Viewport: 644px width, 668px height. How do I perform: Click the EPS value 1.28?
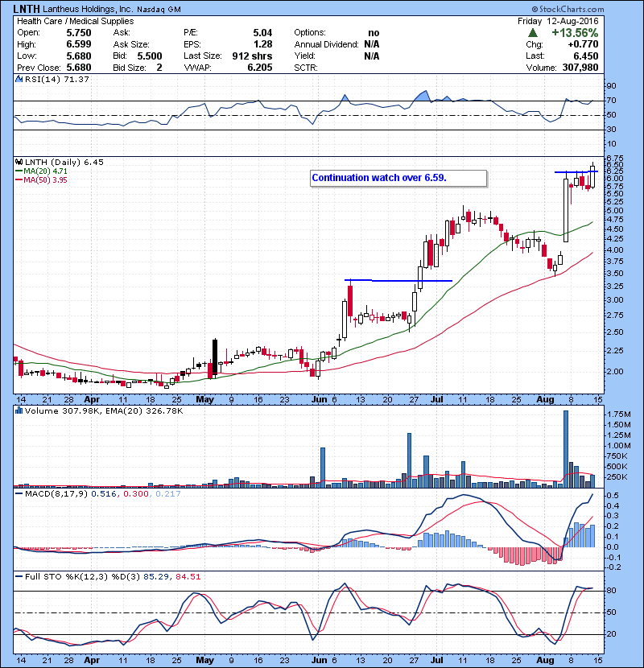[x=262, y=44]
